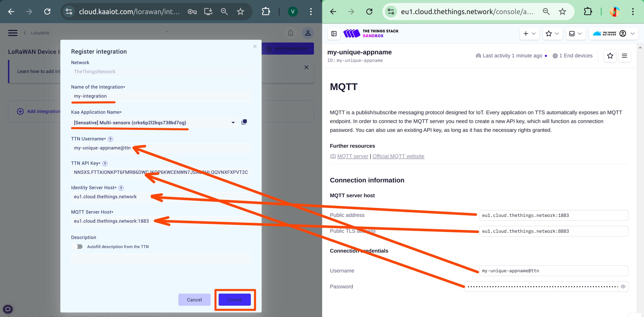Click the Description text box

click(x=161, y=259)
